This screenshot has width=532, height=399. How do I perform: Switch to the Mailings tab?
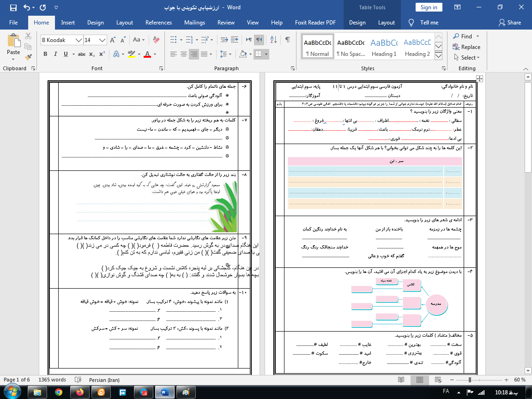pyautogui.click(x=194, y=23)
